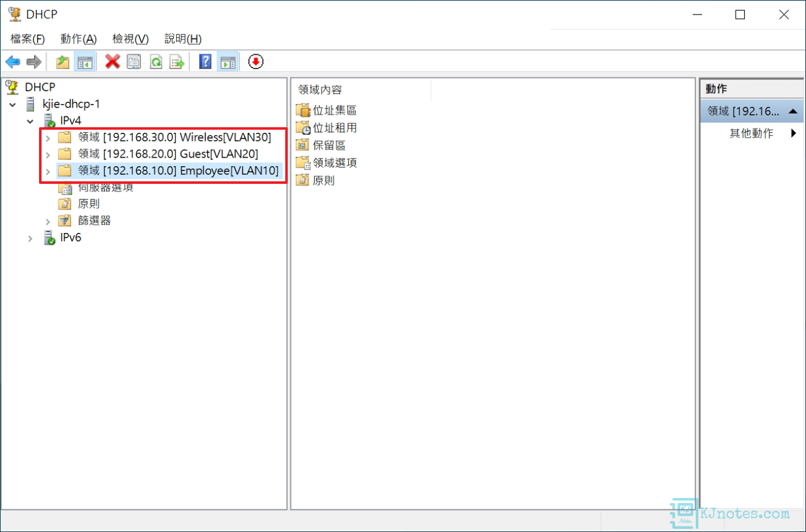
Task: Click the 領域選項 icon in content pane
Action: (303, 163)
